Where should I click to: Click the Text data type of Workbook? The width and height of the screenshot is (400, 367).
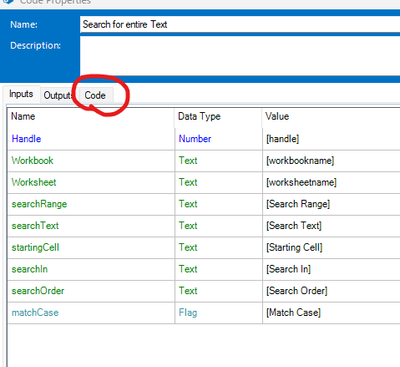coord(188,160)
